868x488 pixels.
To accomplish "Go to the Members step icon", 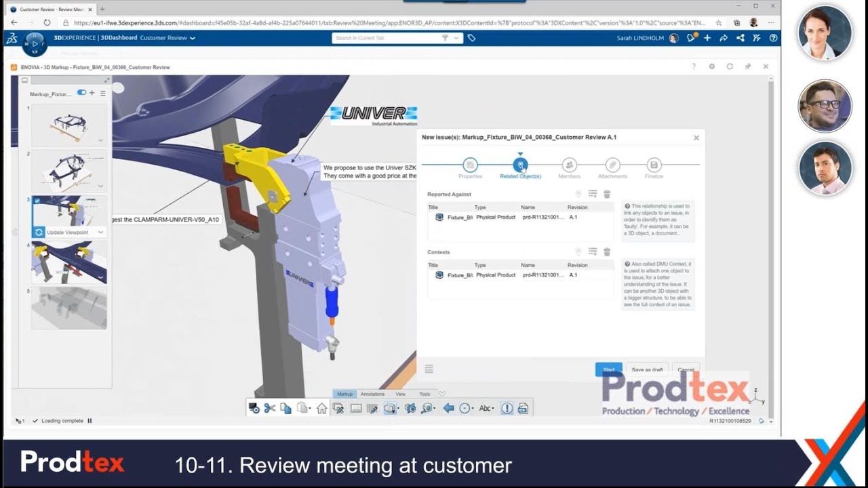I will pyautogui.click(x=569, y=165).
